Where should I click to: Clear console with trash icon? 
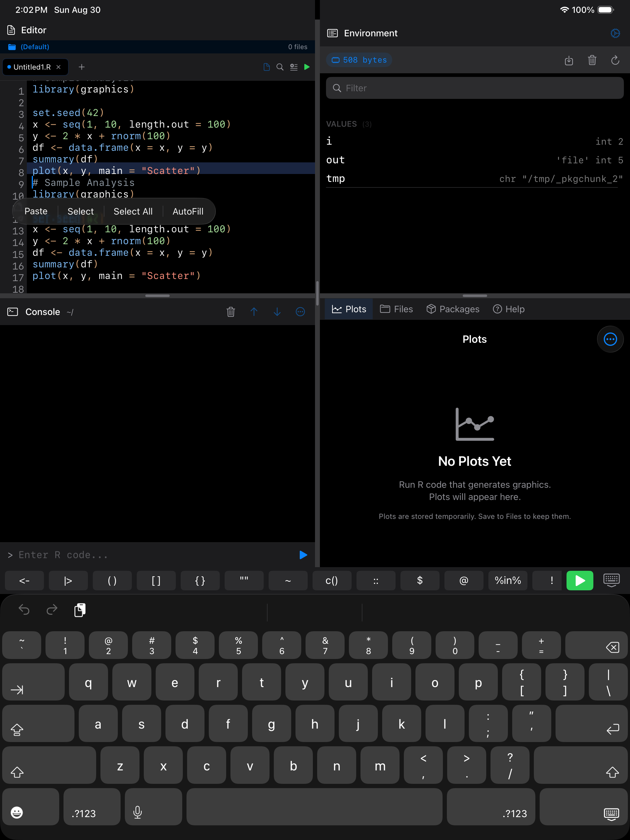click(x=230, y=312)
